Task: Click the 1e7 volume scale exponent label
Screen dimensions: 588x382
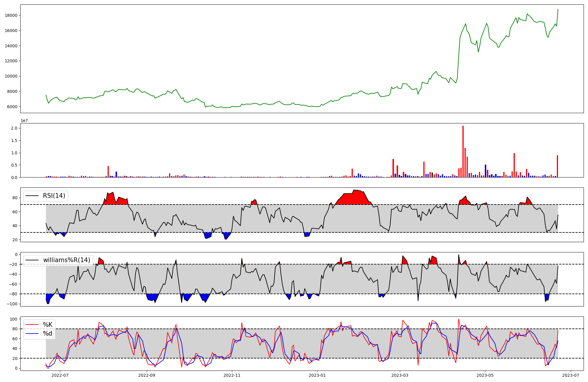Action: pos(24,120)
